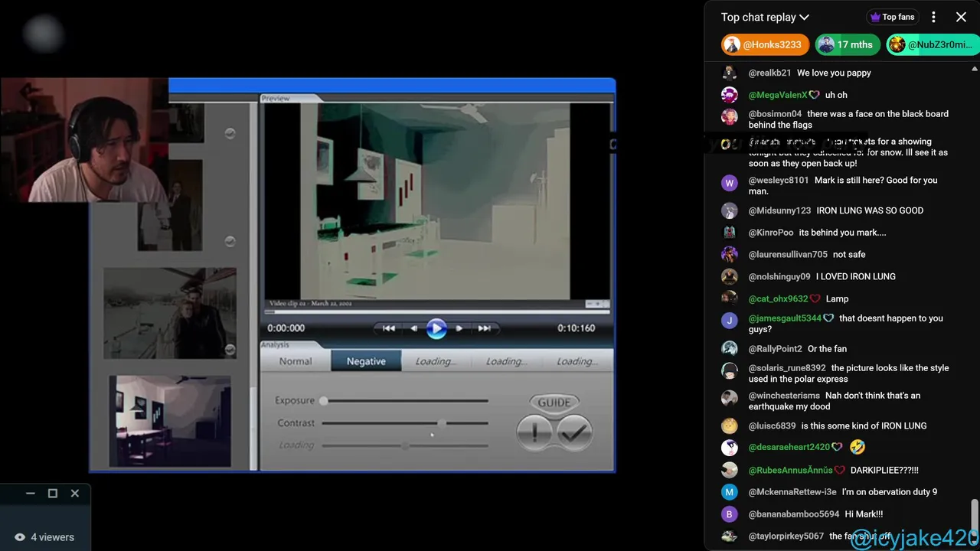
Task: Click the evidence list scrollbar
Action: [253, 429]
